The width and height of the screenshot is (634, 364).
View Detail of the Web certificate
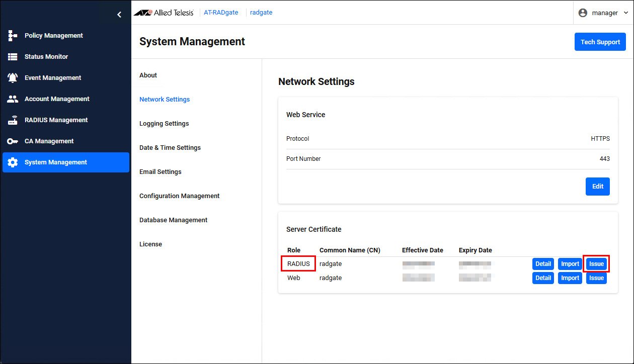(543, 278)
